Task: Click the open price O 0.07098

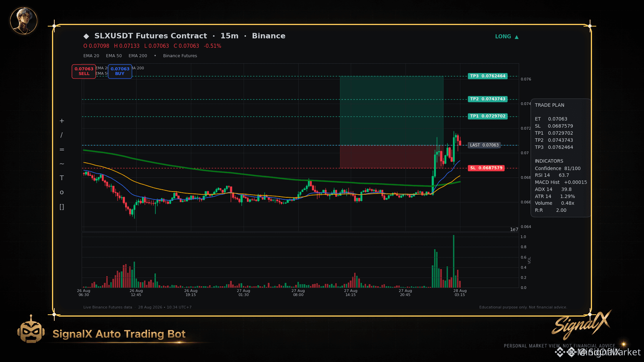Action: coord(96,46)
